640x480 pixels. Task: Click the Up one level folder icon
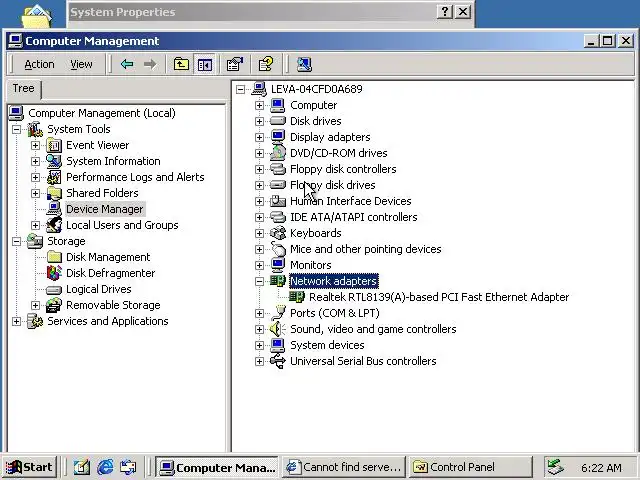point(181,64)
